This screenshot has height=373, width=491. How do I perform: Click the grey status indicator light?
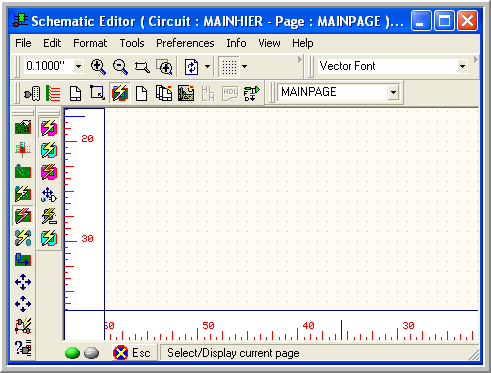click(91, 353)
